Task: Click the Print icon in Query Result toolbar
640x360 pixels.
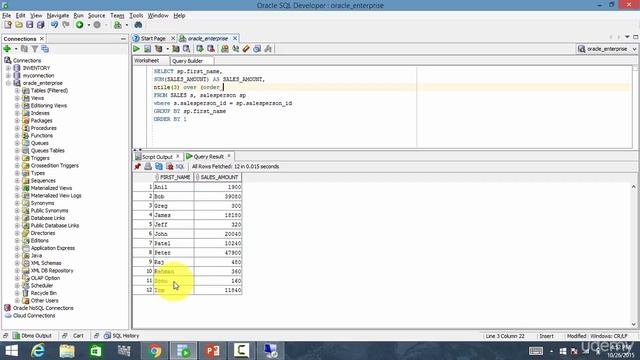Action: [148, 167]
